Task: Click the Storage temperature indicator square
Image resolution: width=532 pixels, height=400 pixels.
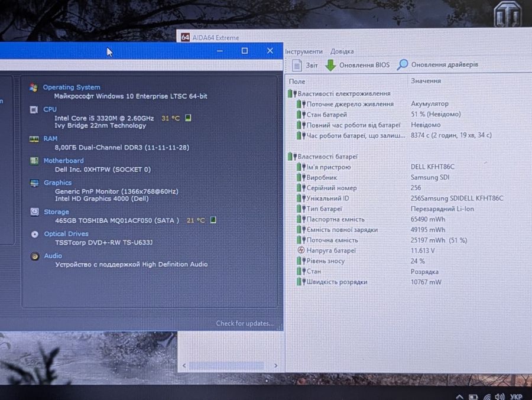Action: click(213, 220)
